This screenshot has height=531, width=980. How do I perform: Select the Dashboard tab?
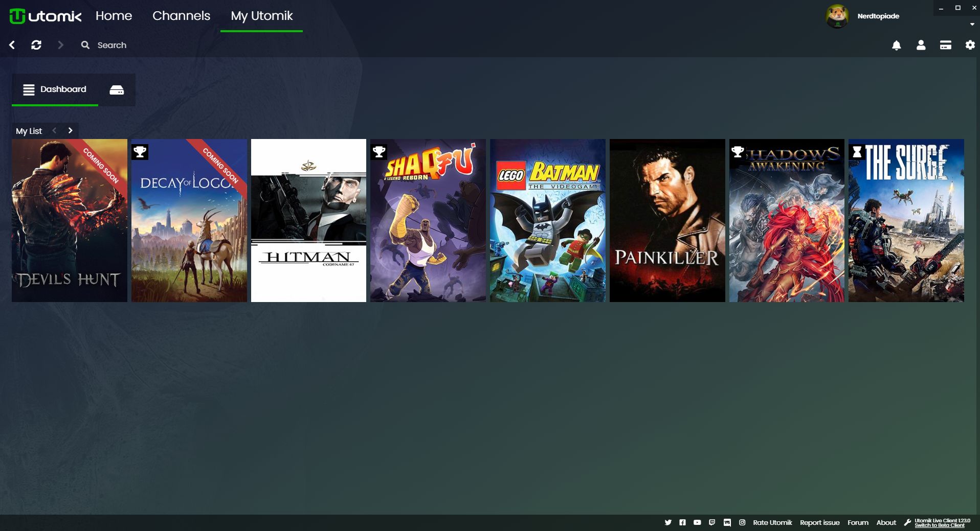[55, 89]
